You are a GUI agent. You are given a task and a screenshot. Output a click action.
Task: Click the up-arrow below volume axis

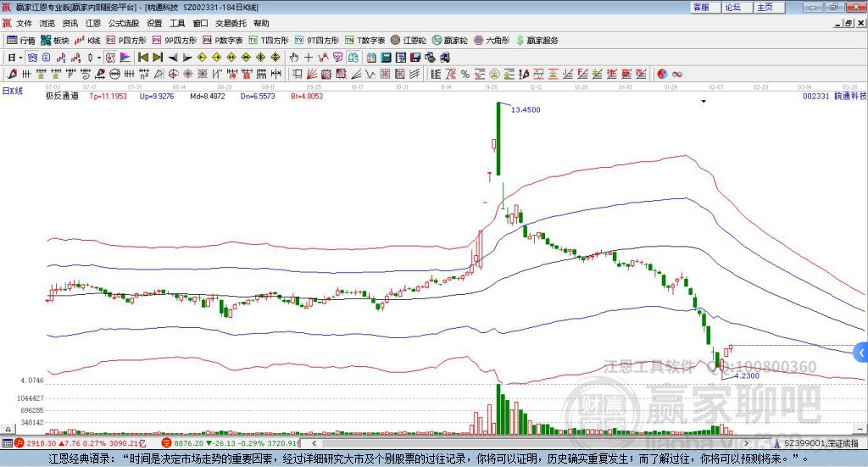[x=8, y=429]
